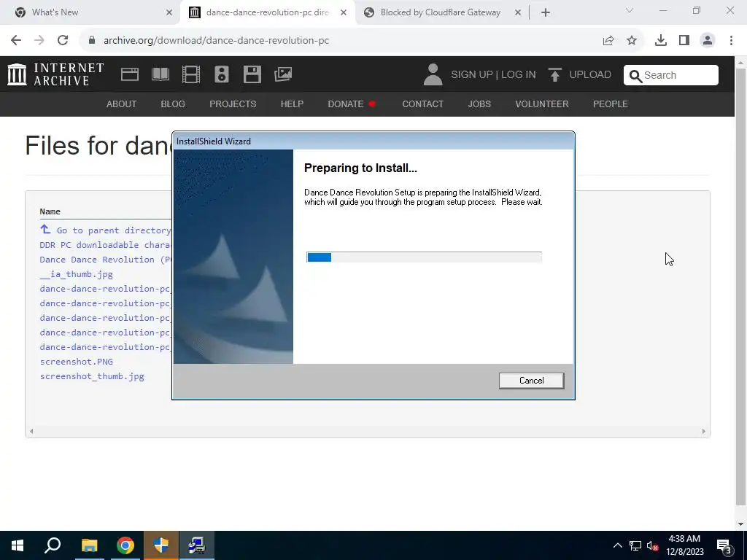747x560 pixels.
Task: Open the ABOUT menu item
Action: click(122, 104)
